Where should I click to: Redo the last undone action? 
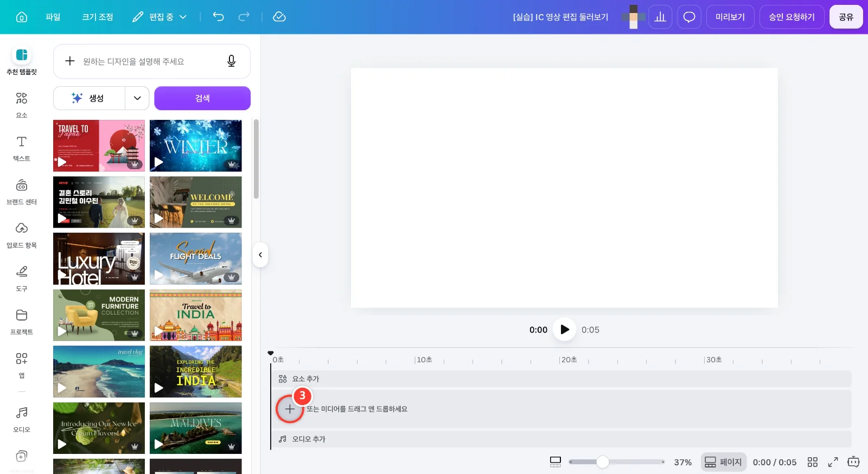coord(244,17)
